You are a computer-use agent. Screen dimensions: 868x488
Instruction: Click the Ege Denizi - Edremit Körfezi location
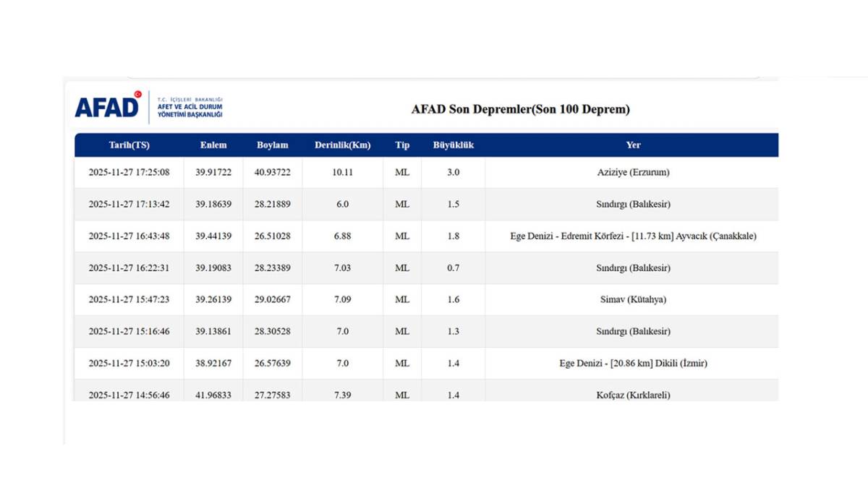pos(633,236)
